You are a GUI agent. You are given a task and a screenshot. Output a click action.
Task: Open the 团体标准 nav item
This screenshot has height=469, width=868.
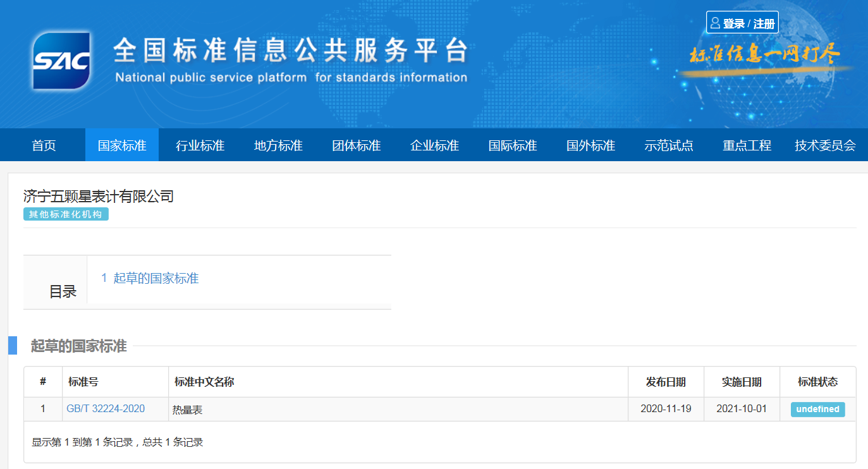357,145
